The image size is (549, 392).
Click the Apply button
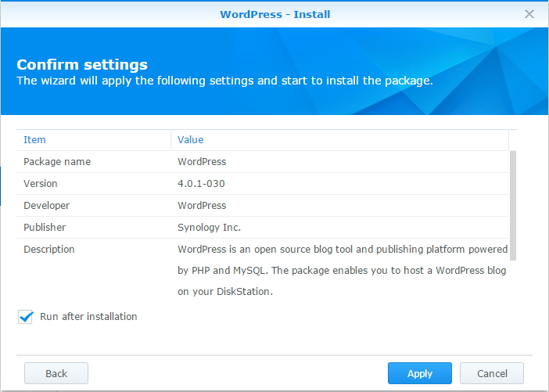(x=419, y=373)
